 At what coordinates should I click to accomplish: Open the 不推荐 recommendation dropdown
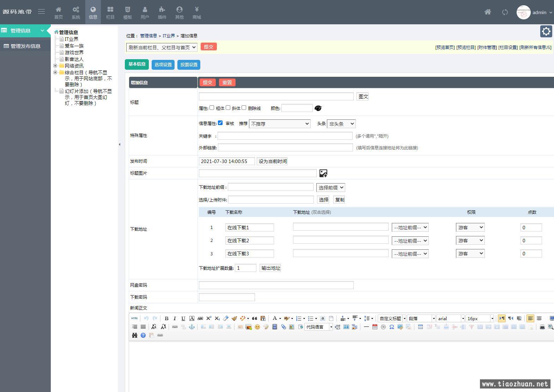[280, 124]
